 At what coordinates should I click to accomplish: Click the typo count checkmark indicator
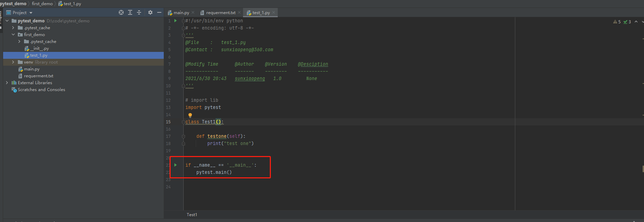[x=627, y=22]
